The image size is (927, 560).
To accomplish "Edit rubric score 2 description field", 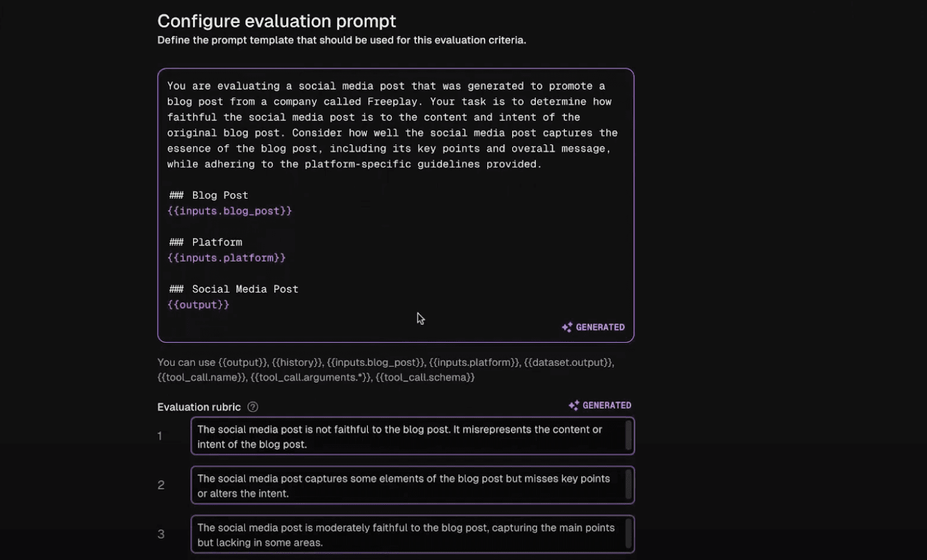I will (413, 485).
